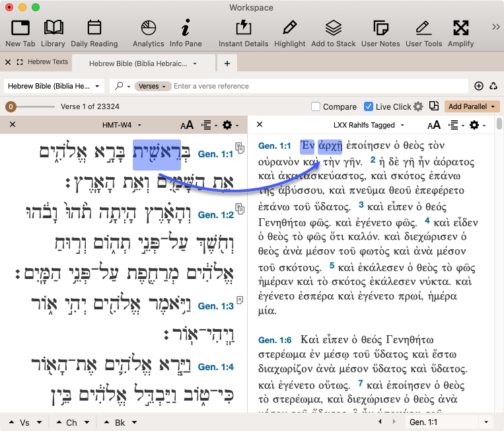Open the LXX Rahlfs Tagged text dropdown
504x431 pixels.
(x=368, y=125)
